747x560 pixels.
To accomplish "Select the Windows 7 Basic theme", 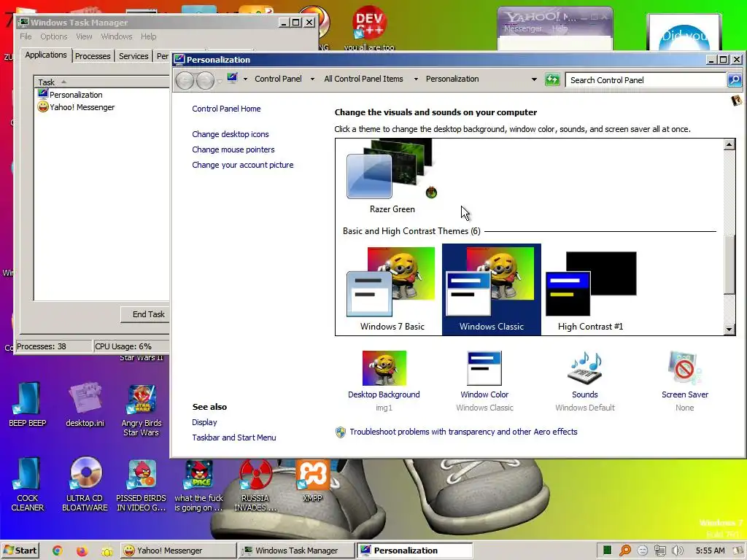I will 392,289.
